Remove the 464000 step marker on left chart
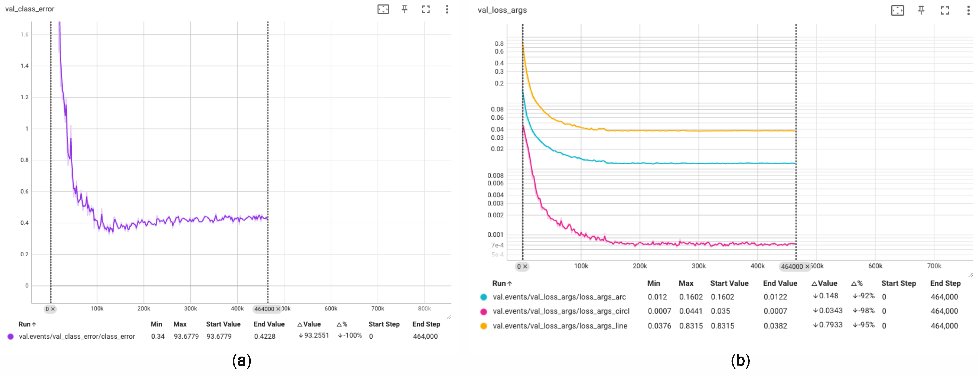The height and width of the screenshot is (375, 980). point(278,309)
